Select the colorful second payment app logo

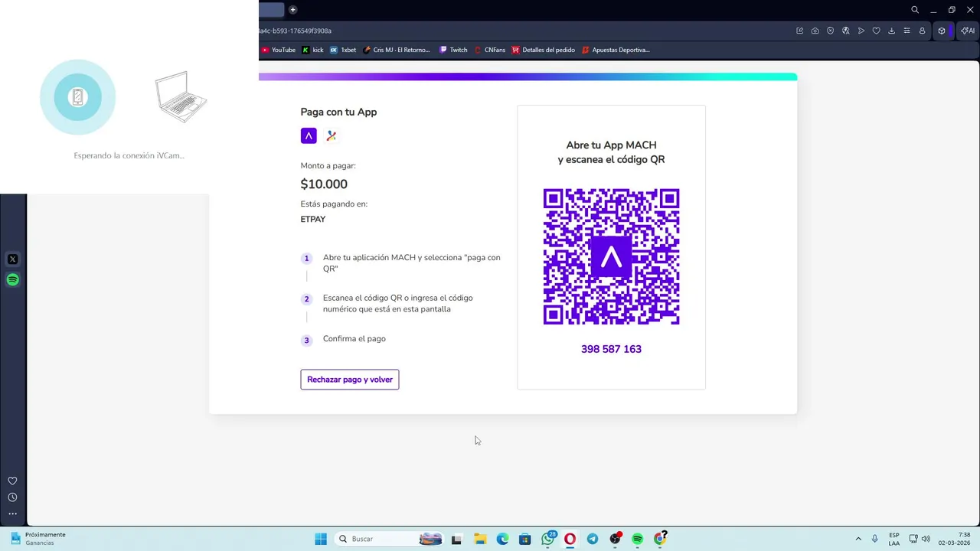332,136
